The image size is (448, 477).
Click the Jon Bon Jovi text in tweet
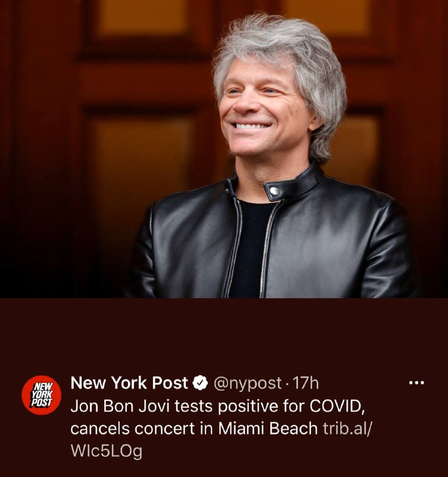[x=120, y=406]
